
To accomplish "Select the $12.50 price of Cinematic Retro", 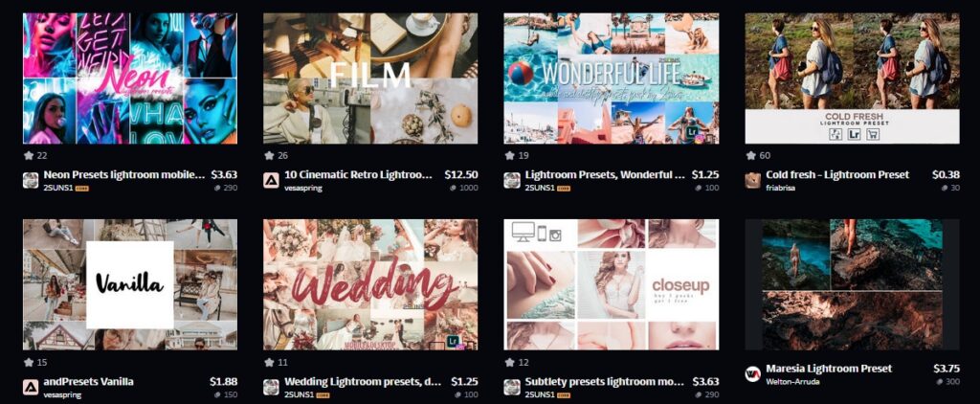I will coord(461,175).
